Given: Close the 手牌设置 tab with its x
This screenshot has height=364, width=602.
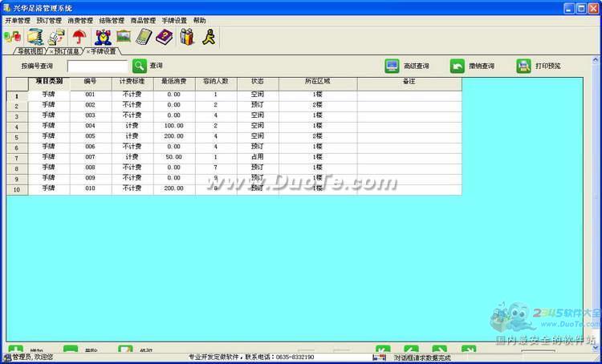Looking at the screenshot, I should pos(87,51).
